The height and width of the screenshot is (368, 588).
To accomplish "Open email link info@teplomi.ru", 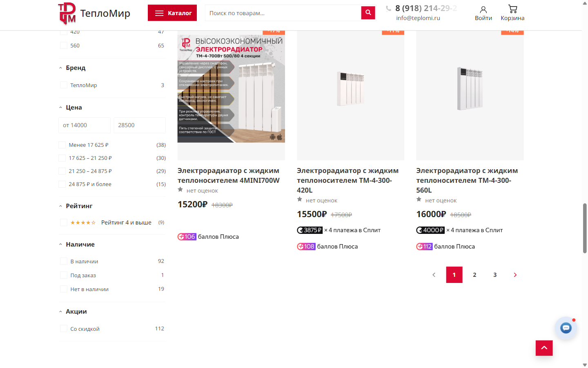I will point(418,18).
